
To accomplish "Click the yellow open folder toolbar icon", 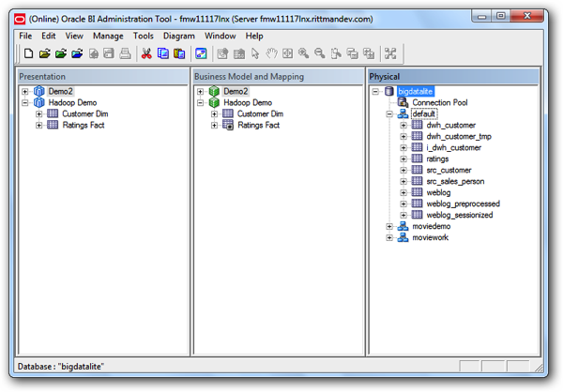I will [x=44, y=53].
